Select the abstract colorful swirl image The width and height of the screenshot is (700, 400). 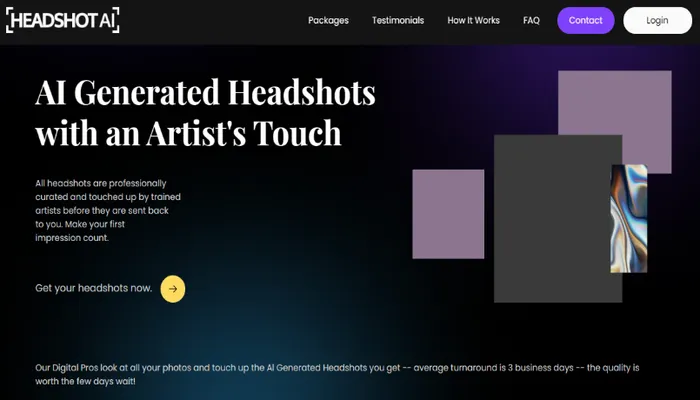[629, 218]
